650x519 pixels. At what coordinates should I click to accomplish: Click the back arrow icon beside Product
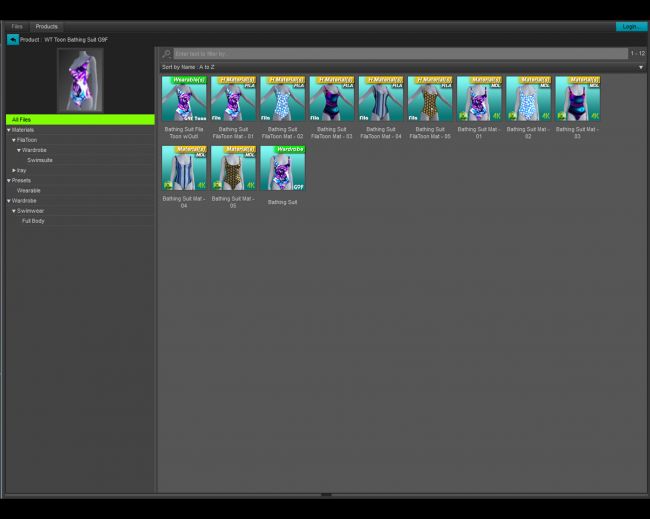point(12,39)
